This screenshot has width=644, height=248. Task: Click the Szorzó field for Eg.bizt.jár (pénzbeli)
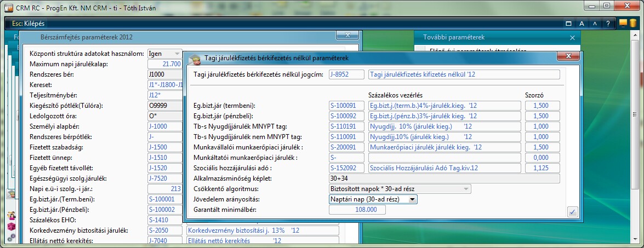point(542,116)
